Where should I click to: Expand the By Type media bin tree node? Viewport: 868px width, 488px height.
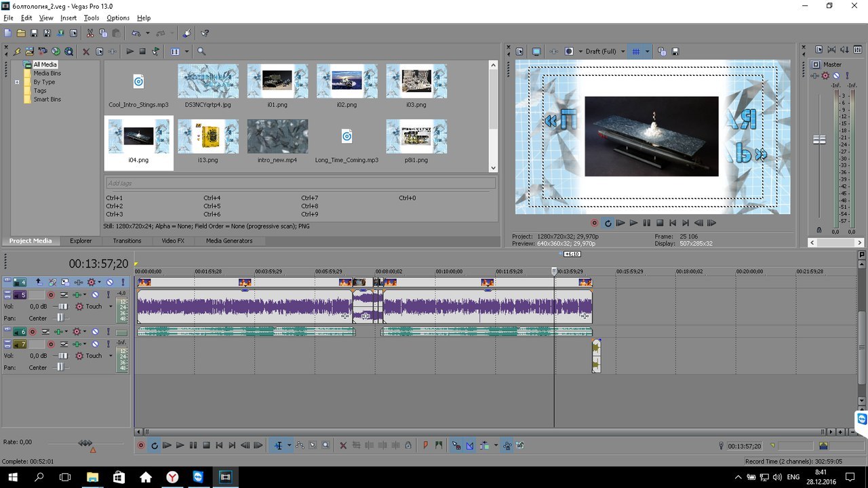[17, 82]
